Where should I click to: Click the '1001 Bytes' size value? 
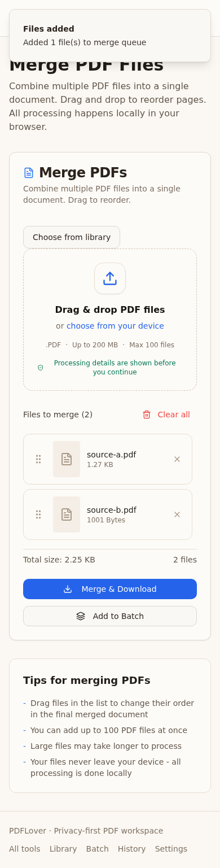[x=106, y=520]
